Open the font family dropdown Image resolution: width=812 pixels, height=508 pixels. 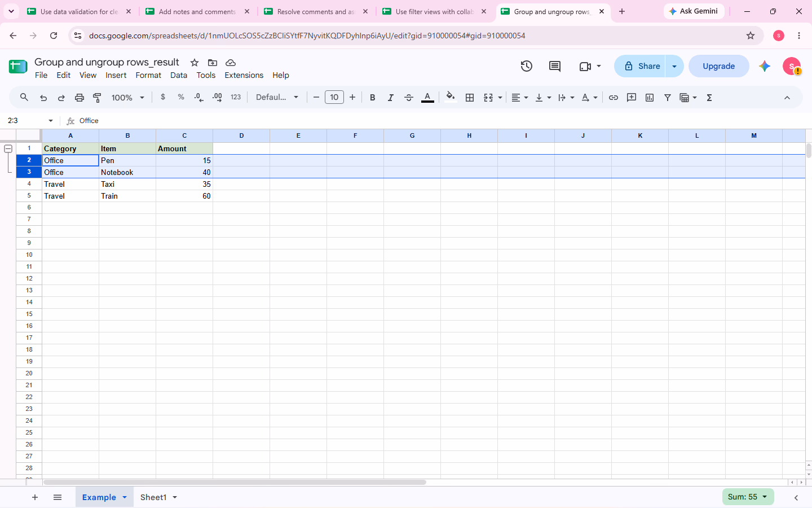point(277,98)
